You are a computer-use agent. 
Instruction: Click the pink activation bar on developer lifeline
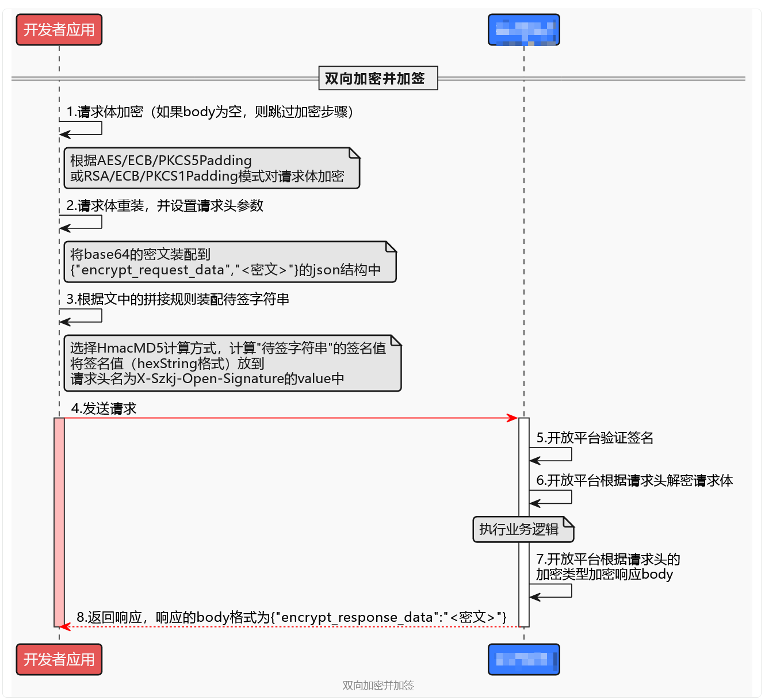pos(59,522)
